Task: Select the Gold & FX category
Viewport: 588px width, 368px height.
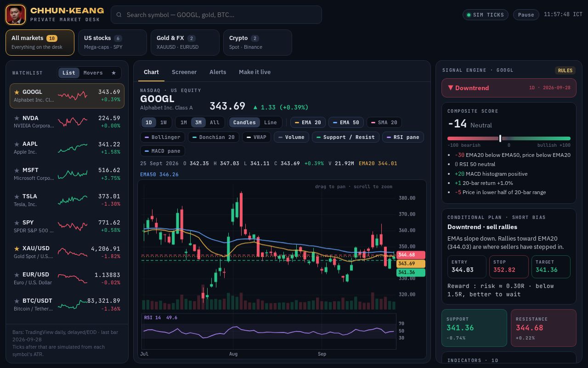Action: [185, 42]
